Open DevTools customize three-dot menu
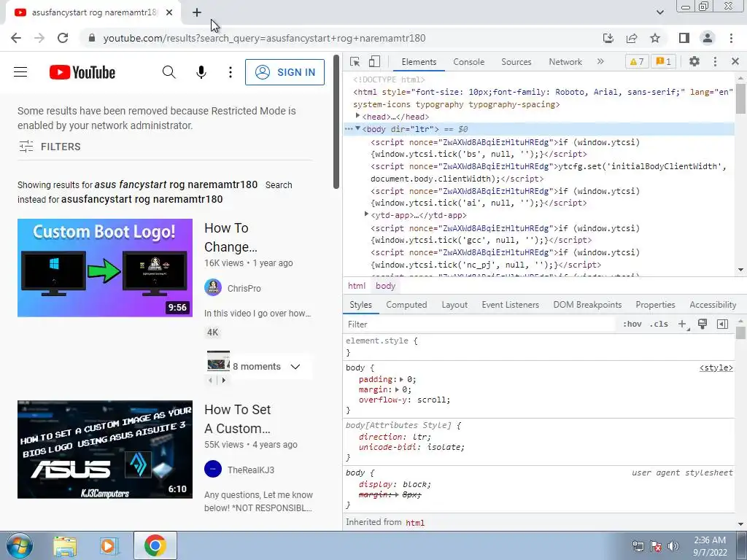The width and height of the screenshot is (747, 560). click(715, 61)
